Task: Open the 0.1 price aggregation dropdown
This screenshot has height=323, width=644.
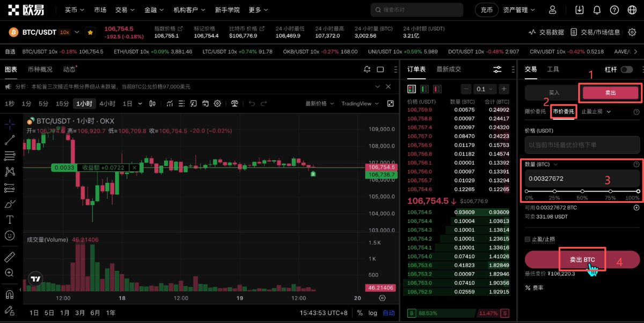Action: point(483,89)
